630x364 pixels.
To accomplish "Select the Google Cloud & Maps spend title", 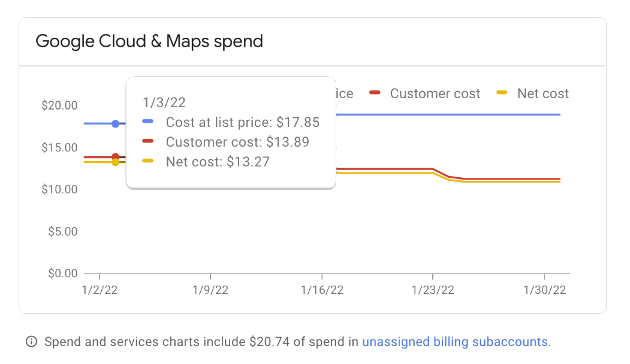I will click(150, 41).
